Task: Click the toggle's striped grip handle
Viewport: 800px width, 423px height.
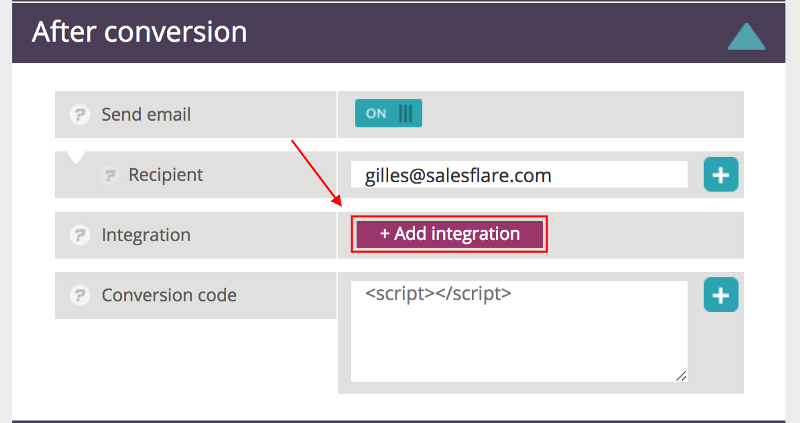Action: point(405,113)
